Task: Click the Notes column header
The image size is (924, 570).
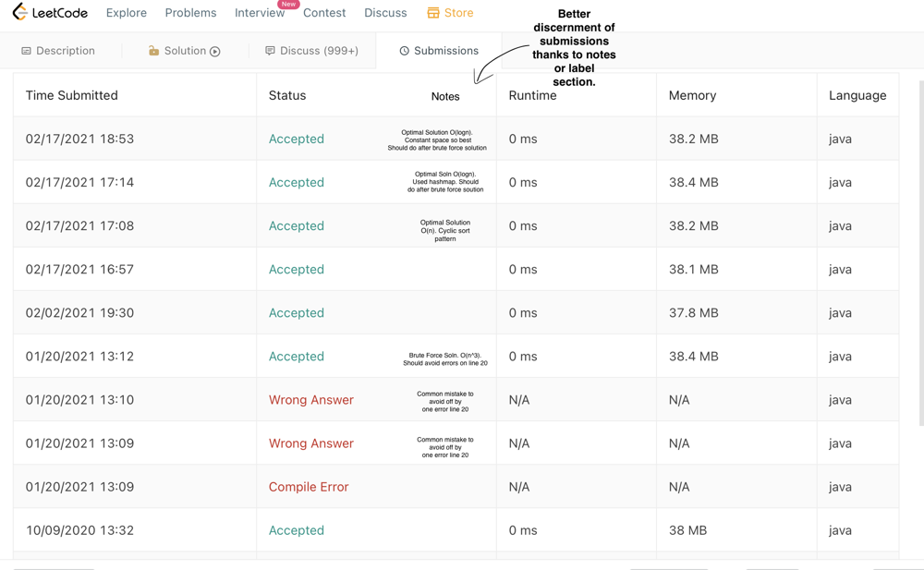Action: tap(445, 96)
